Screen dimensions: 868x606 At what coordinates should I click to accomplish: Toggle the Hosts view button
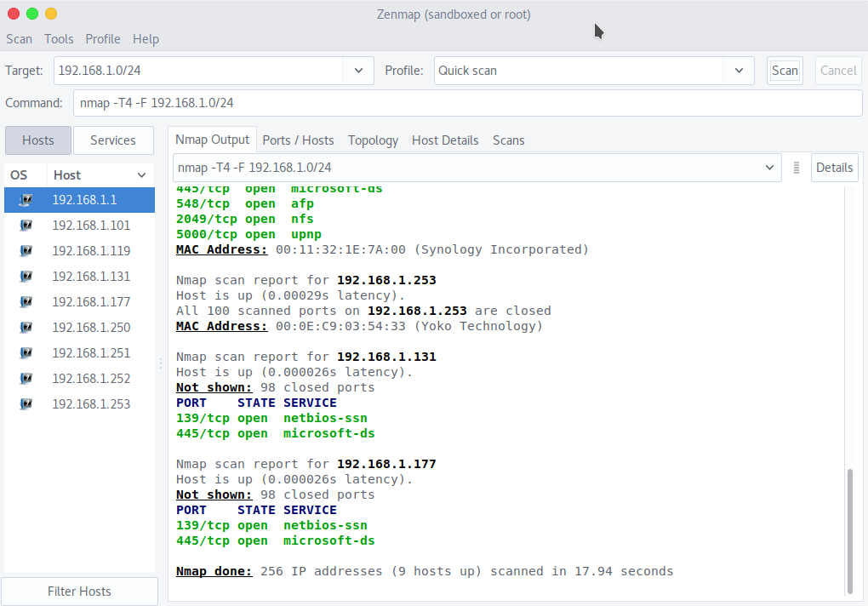pyautogui.click(x=37, y=140)
